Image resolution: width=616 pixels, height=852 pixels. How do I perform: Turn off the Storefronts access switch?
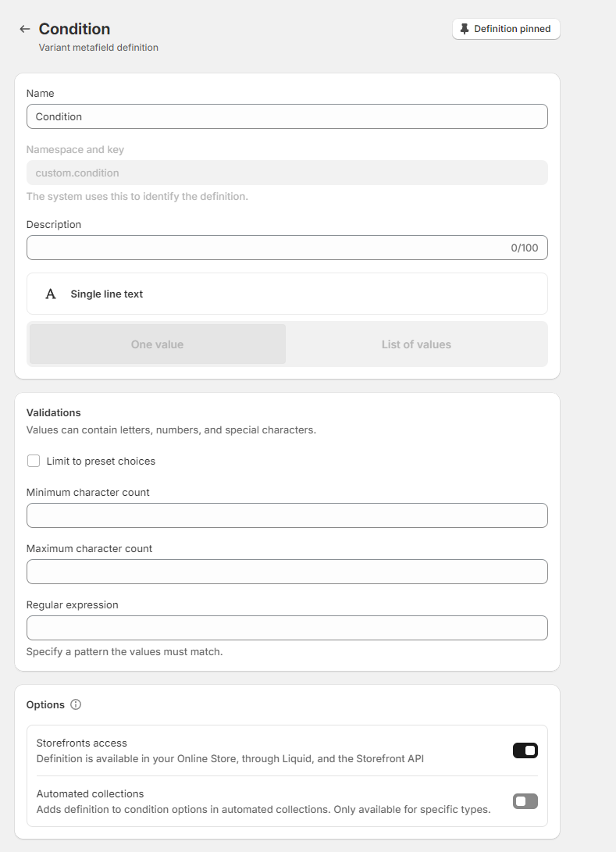[525, 750]
